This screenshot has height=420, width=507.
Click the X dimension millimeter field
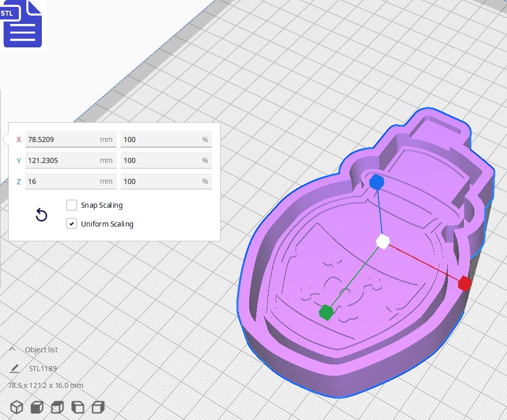click(x=70, y=139)
